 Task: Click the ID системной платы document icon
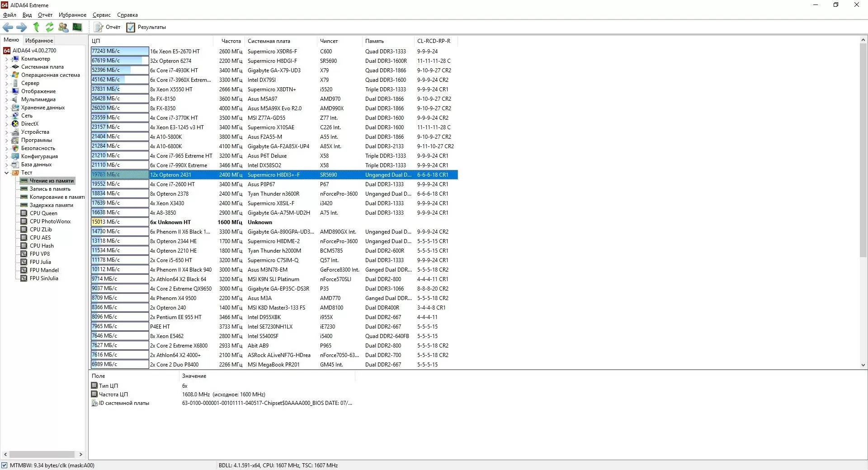(x=94, y=403)
